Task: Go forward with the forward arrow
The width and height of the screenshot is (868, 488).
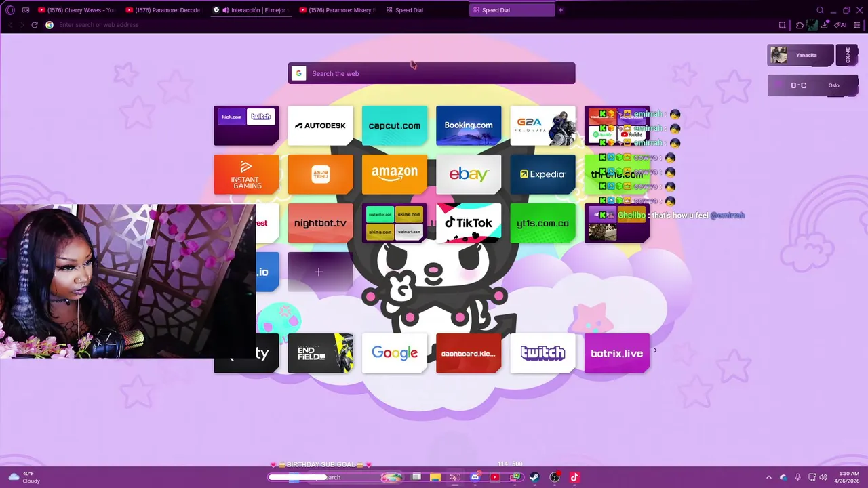Action: [22, 25]
